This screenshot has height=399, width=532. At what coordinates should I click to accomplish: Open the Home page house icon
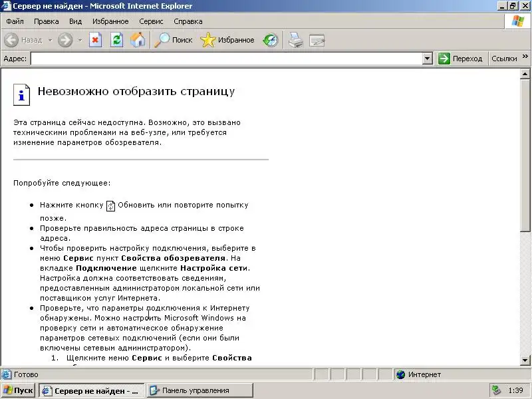138,40
